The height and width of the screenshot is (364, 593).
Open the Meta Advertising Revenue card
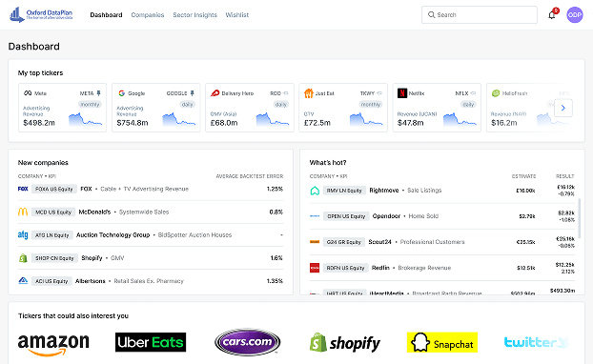[x=62, y=108]
